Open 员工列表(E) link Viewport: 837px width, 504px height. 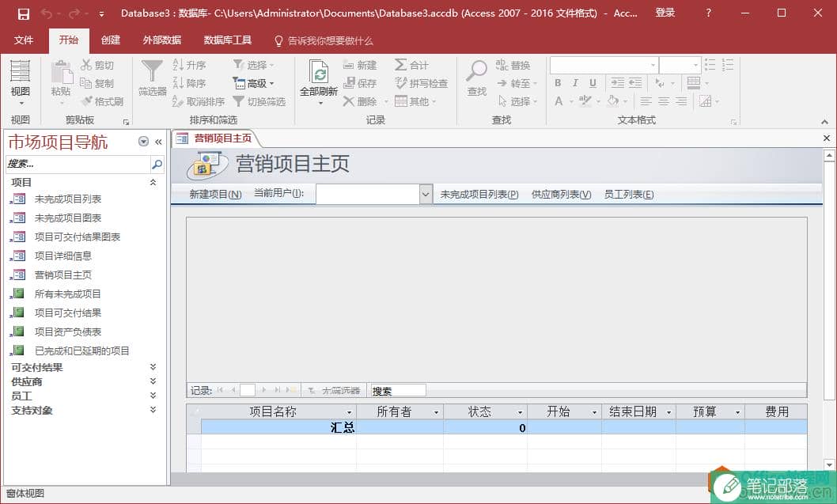[629, 195]
